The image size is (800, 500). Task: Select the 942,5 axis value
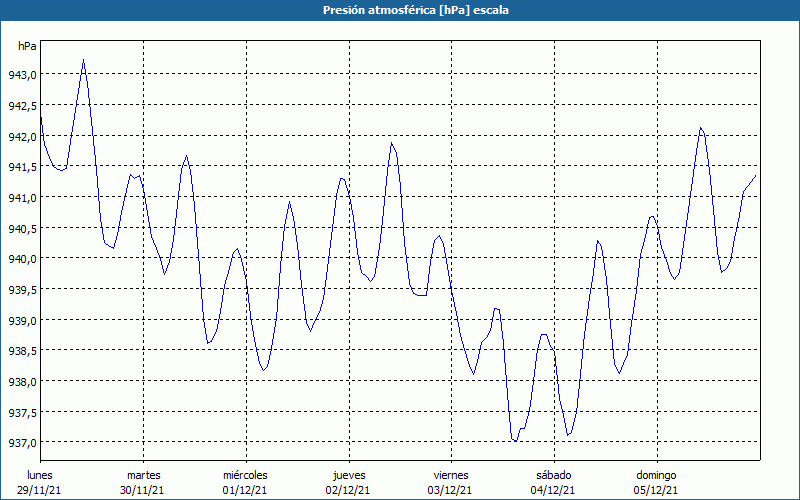coord(22,106)
